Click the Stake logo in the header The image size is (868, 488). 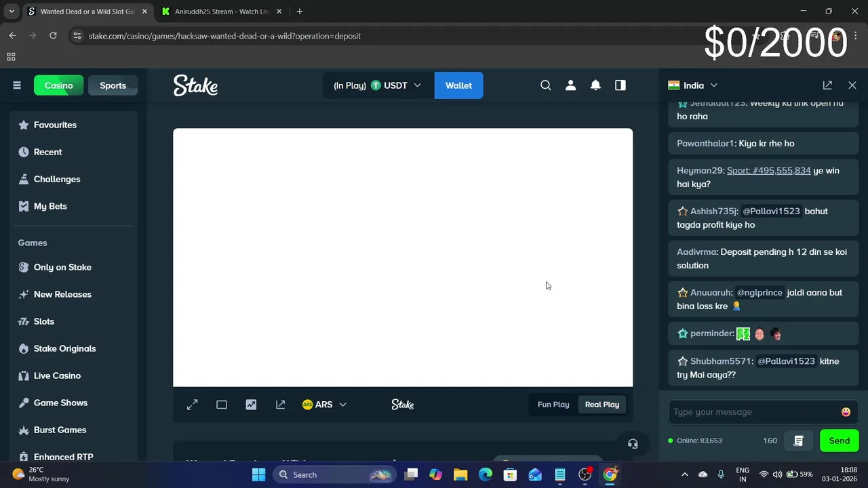(195, 85)
